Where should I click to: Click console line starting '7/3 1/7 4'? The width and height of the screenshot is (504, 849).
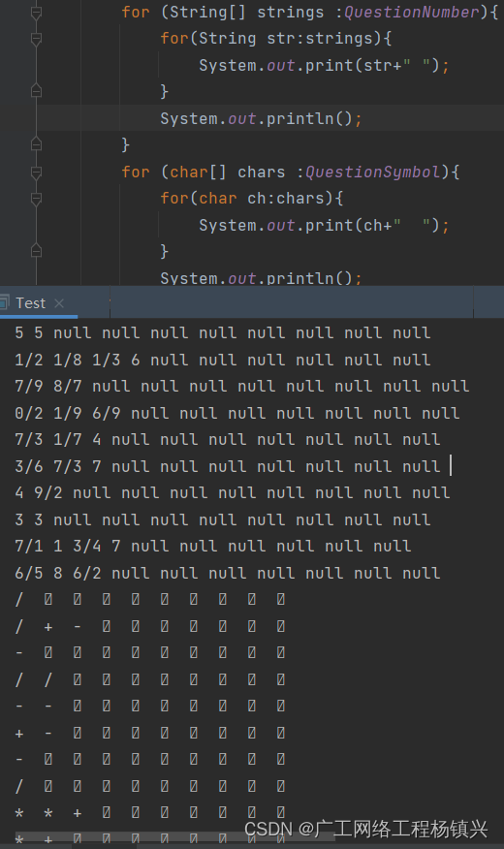(x=228, y=440)
